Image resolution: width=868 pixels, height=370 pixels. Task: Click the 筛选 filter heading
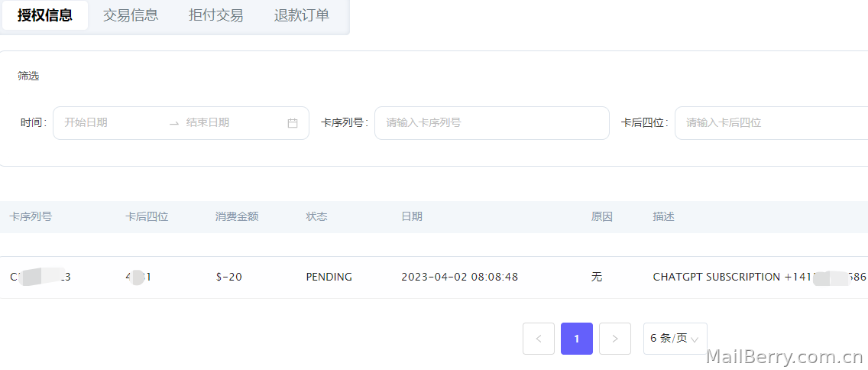coord(28,76)
